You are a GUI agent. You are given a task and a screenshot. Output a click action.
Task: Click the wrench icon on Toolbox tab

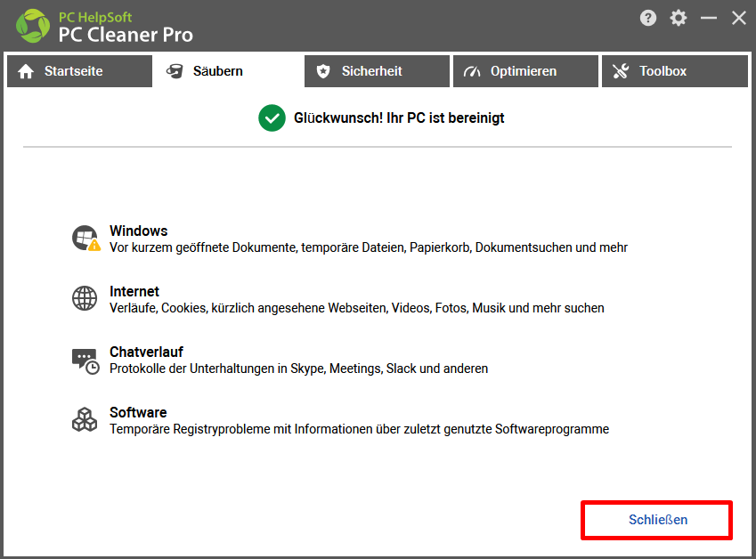pos(621,71)
